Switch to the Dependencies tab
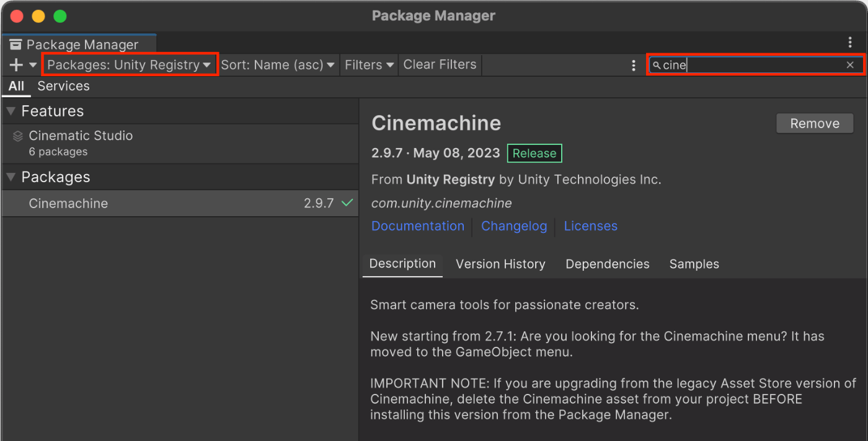The image size is (868, 441). (x=607, y=264)
